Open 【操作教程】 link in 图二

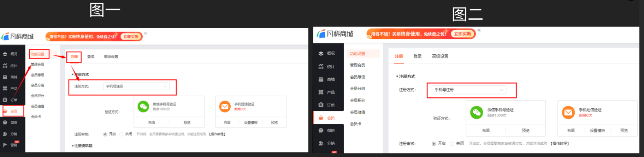[560, 144]
